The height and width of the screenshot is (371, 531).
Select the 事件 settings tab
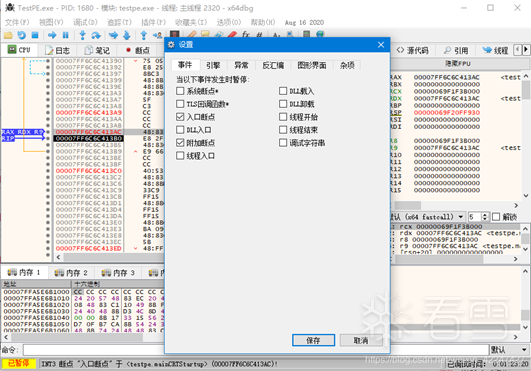[185, 65]
